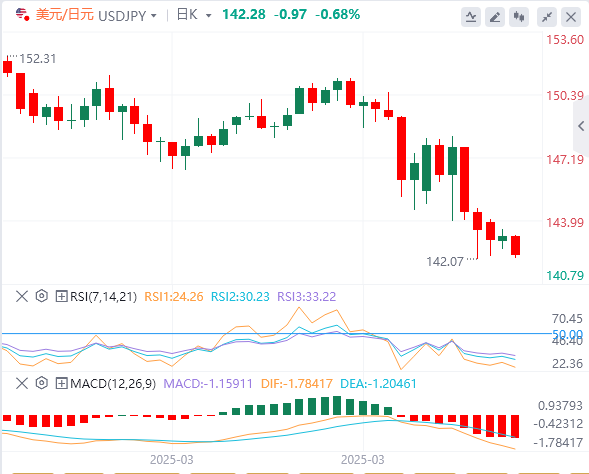
Task: Click the current price 142.28
Action: (x=244, y=15)
